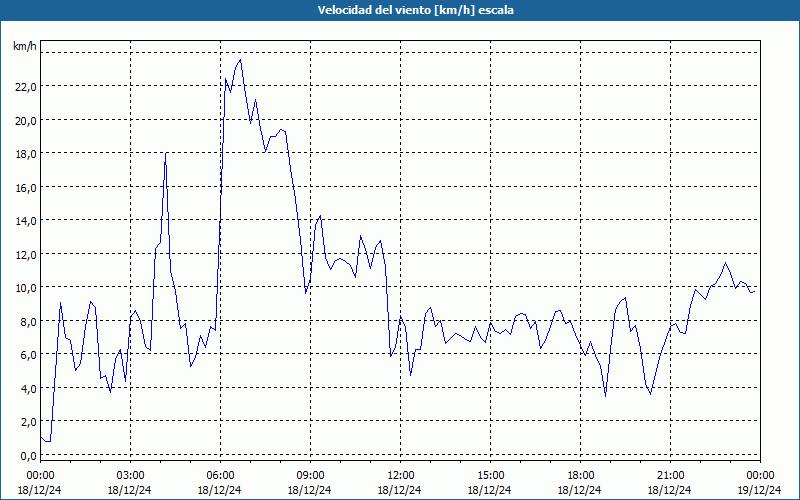Click the '00:00' label above 18/12/24
This screenshot has height=500, width=800.
(x=40, y=476)
